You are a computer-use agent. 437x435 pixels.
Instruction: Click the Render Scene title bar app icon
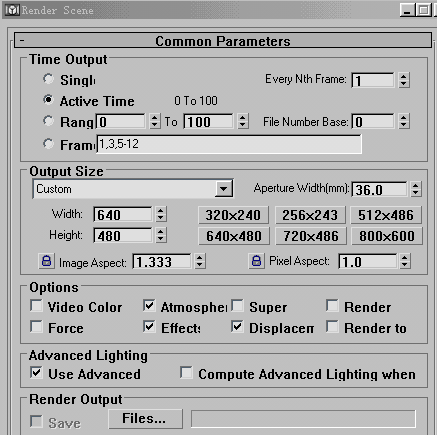click(x=12, y=10)
